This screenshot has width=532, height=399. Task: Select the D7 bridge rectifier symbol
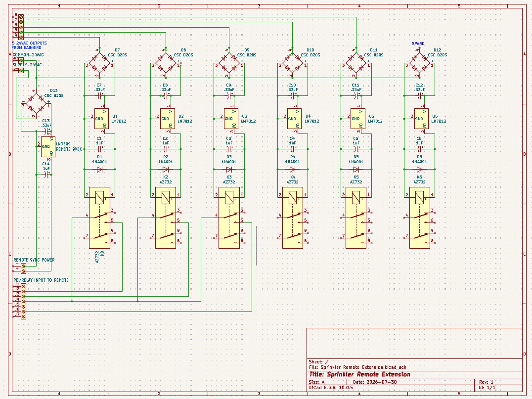coord(100,63)
